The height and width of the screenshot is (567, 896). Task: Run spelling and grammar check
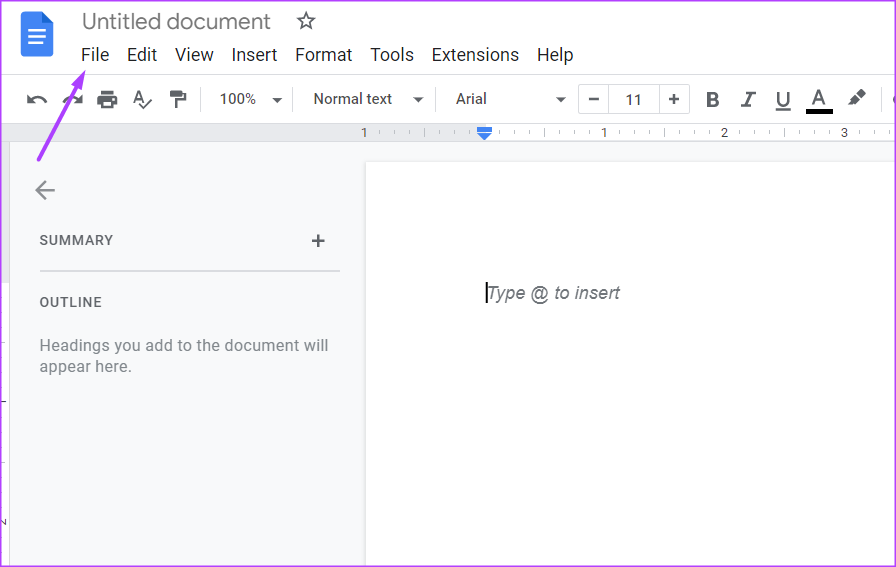coord(142,99)
